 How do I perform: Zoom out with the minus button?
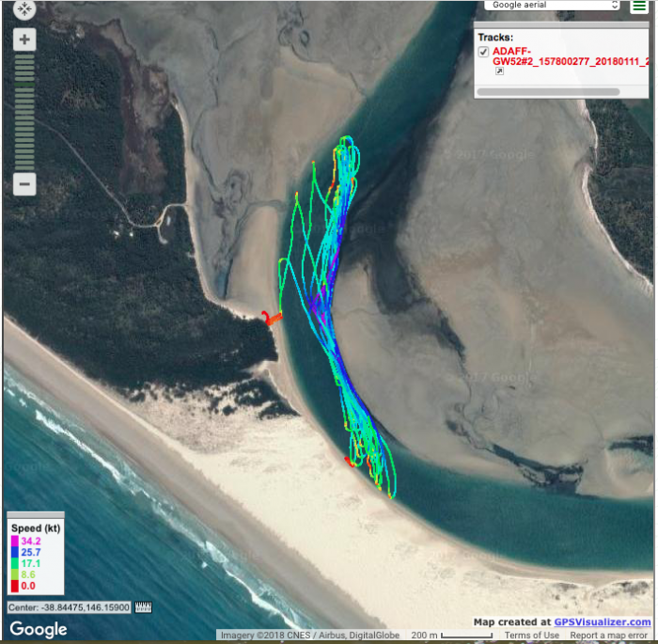pos(24,184)
